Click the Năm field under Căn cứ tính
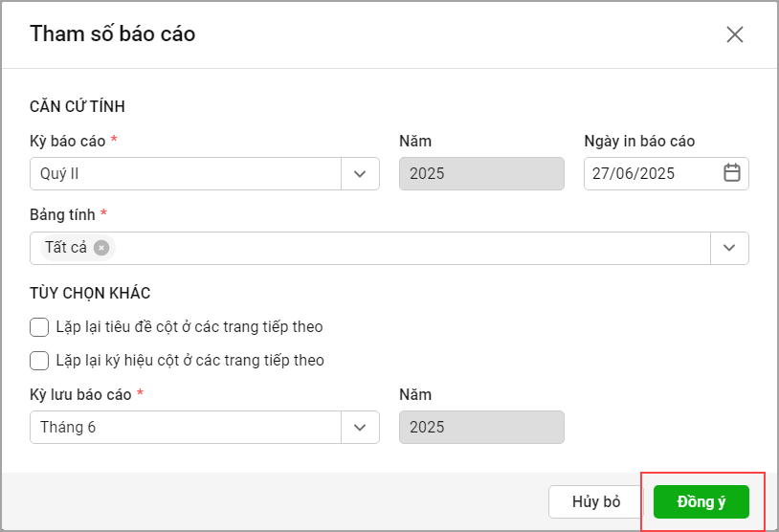Image resolution: width=779 pixels, height=532 pixels. pyautogui.click(x=481, y=174)
